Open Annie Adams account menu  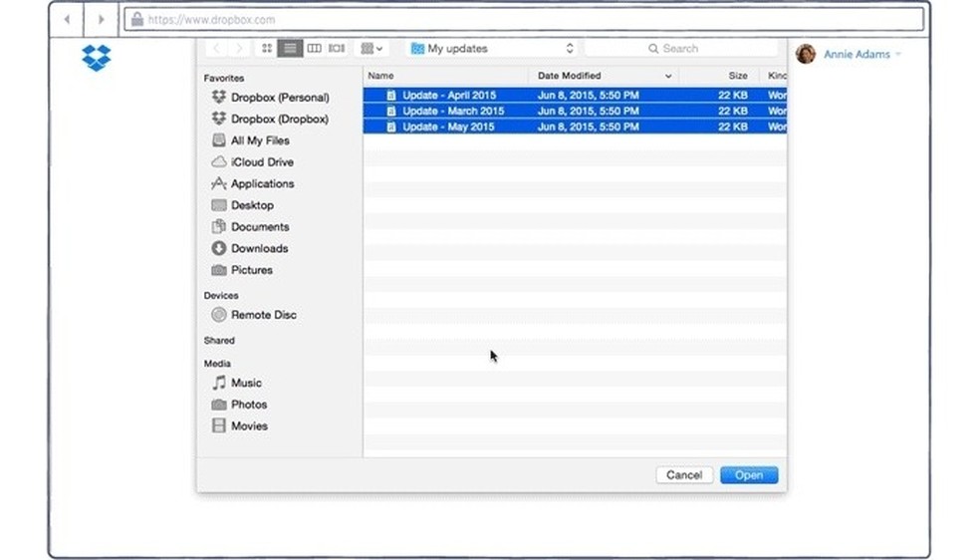coord(862,55)
